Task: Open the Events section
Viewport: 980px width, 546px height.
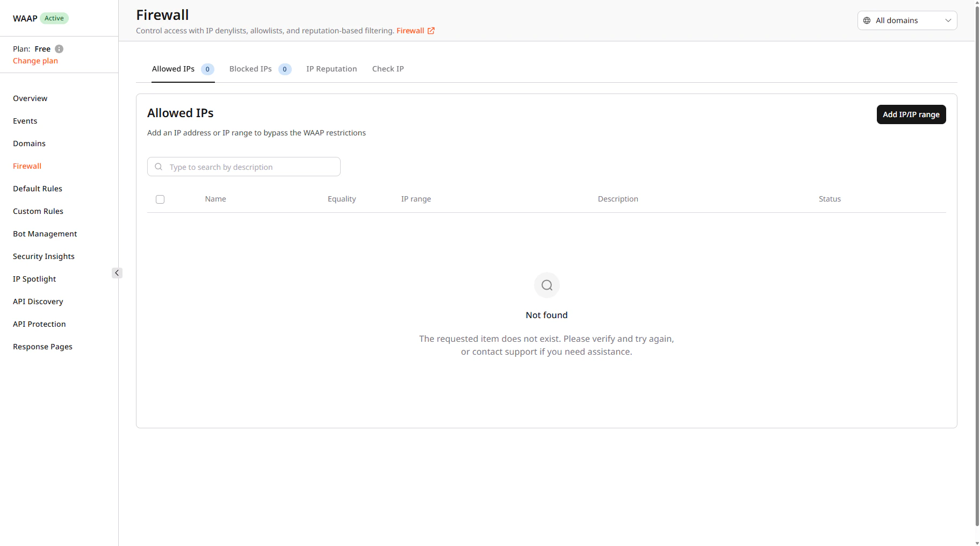Action: pos(25,121)
